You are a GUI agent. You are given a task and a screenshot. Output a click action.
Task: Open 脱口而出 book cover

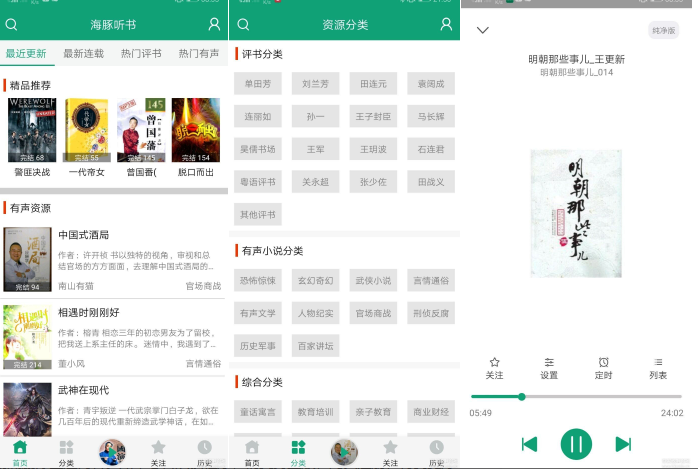coord(196,130)
